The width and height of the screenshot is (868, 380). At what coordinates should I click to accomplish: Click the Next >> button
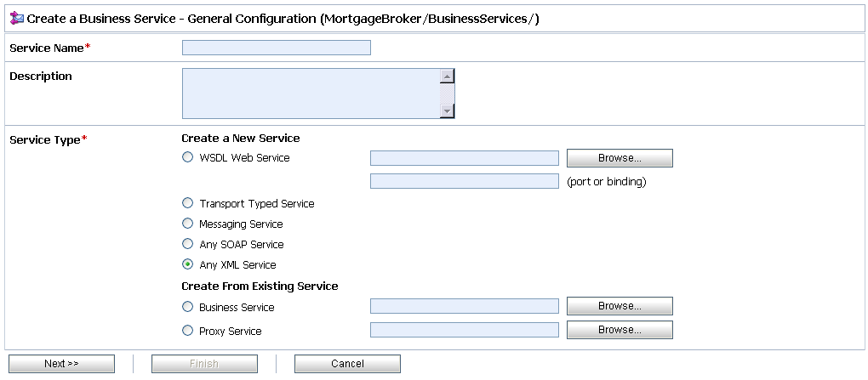coord(61,363)
